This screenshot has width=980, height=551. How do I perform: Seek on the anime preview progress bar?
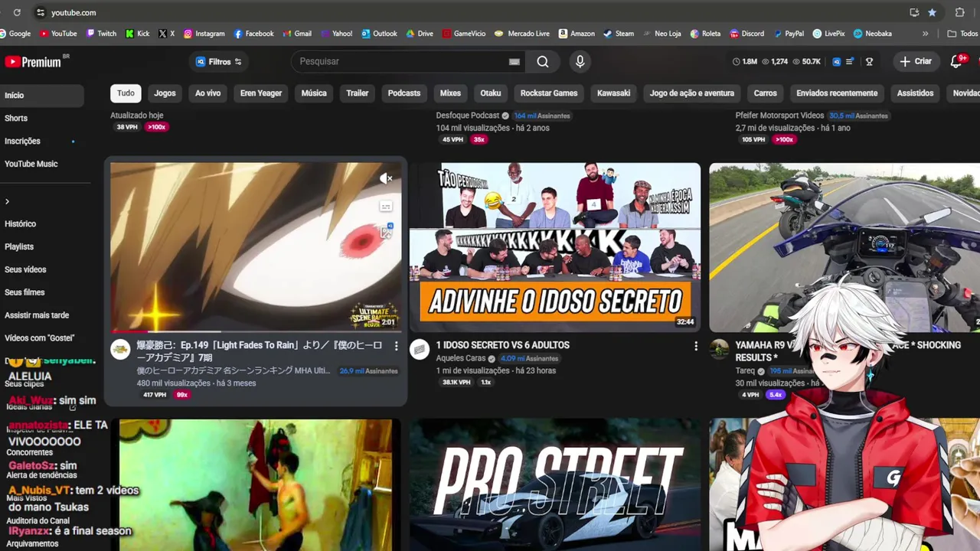256,331
